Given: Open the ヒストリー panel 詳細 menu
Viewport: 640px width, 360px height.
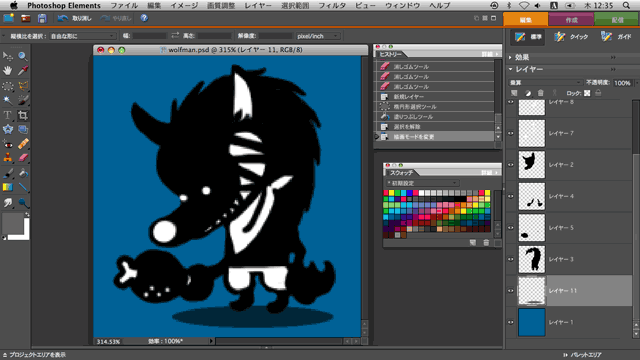Looking at the screenshot, I should [489, 54].
